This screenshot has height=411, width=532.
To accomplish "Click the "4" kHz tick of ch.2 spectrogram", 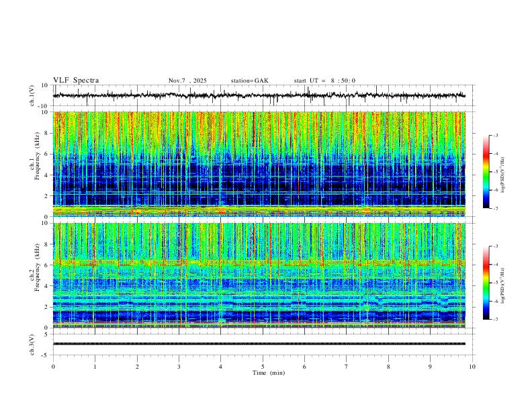I will [x=46, y=286].
